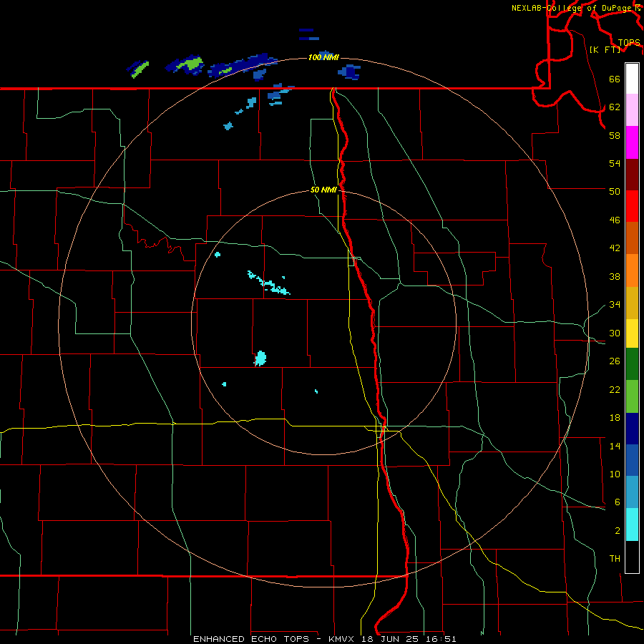Click the bright yellow legend swatch
The width and height of the screenshot is (644, 644).
[632, 333]
